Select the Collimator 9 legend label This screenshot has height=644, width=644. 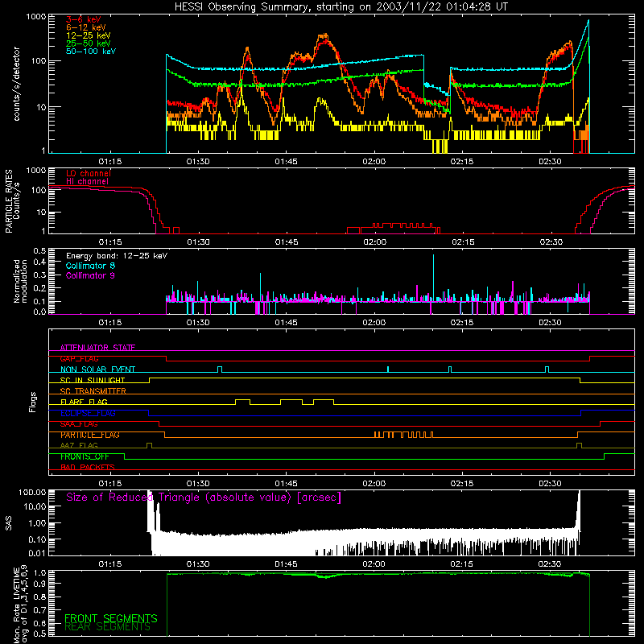[90, 275]
